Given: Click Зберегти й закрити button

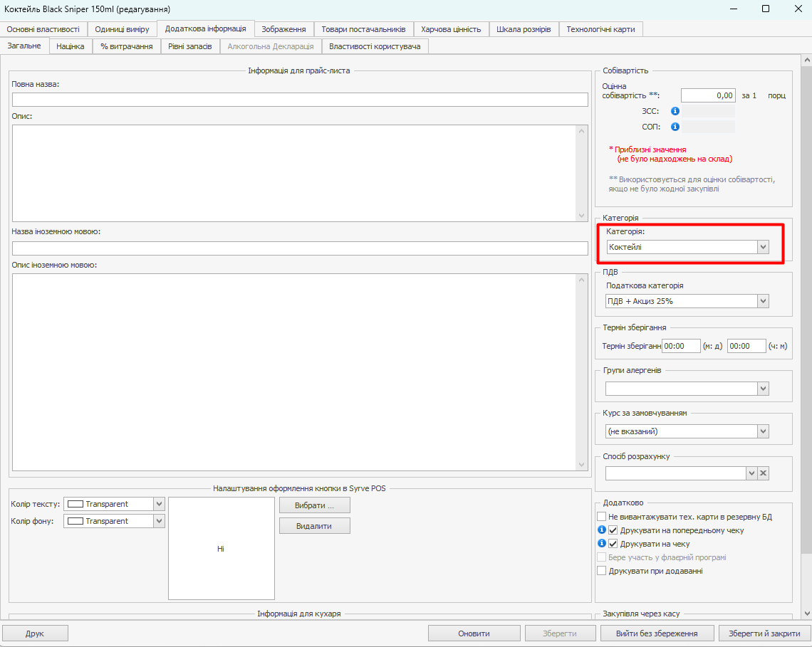Looking at the screenshot, I should click(764, 633).
